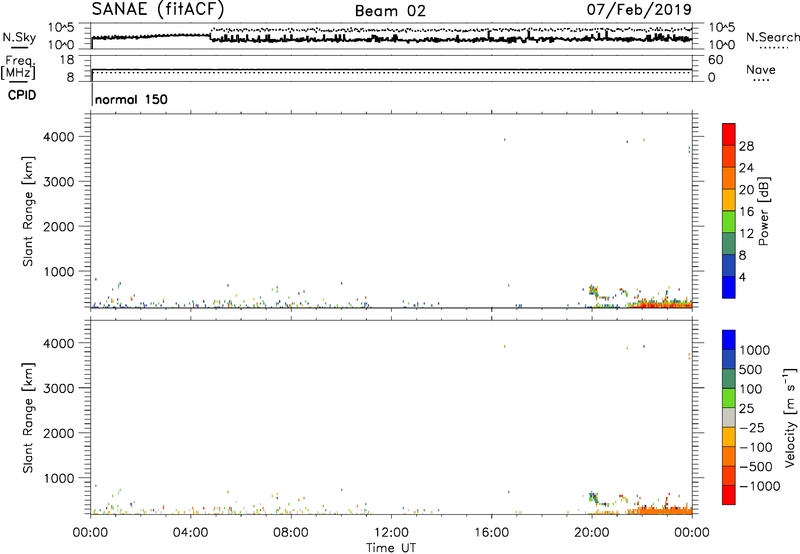The height and width of the screenshot is (554, 800).
Task: Click the 28 label on the power colorbar
Action: [x=746, y=146]
